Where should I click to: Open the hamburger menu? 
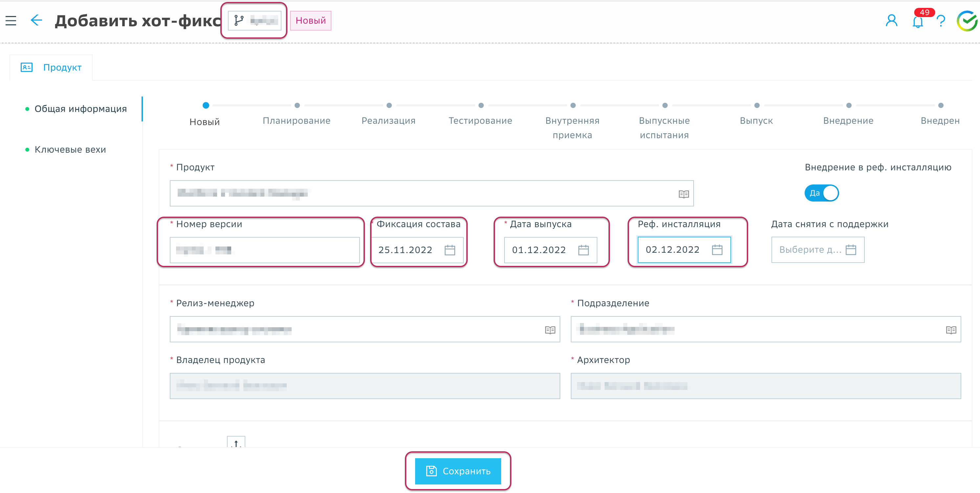click(x=11, y=21)
